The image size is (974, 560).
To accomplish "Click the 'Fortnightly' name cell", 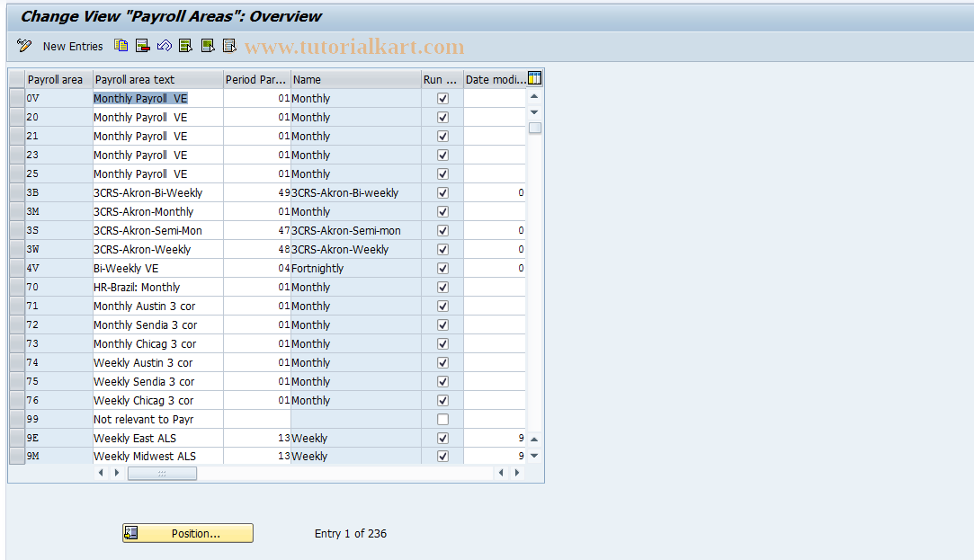I will [x=356, y=268].
